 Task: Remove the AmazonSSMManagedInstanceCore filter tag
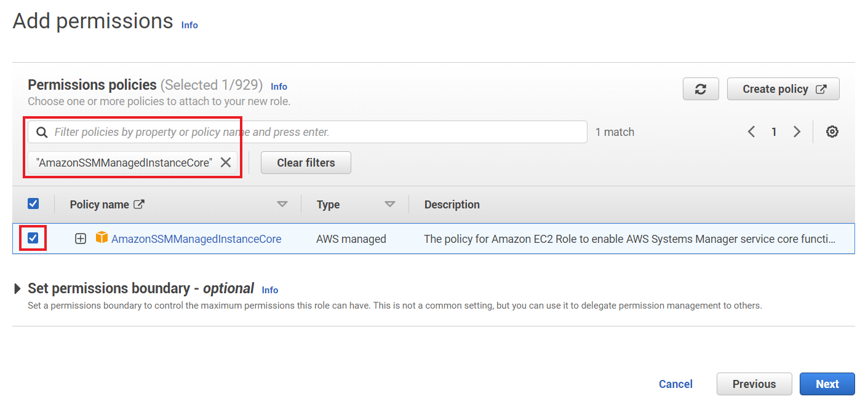tap(226, 162)
